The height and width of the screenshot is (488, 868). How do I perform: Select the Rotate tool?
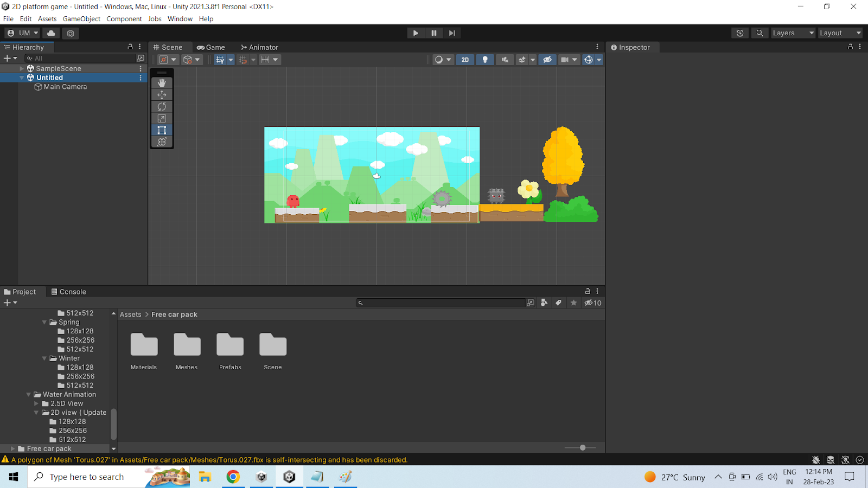point(162,107)
